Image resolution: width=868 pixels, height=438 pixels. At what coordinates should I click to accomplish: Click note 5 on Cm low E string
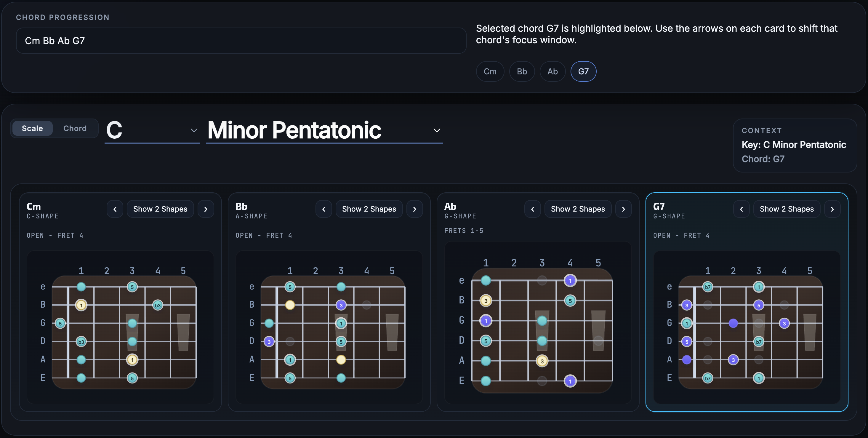[x=132, y=378]
